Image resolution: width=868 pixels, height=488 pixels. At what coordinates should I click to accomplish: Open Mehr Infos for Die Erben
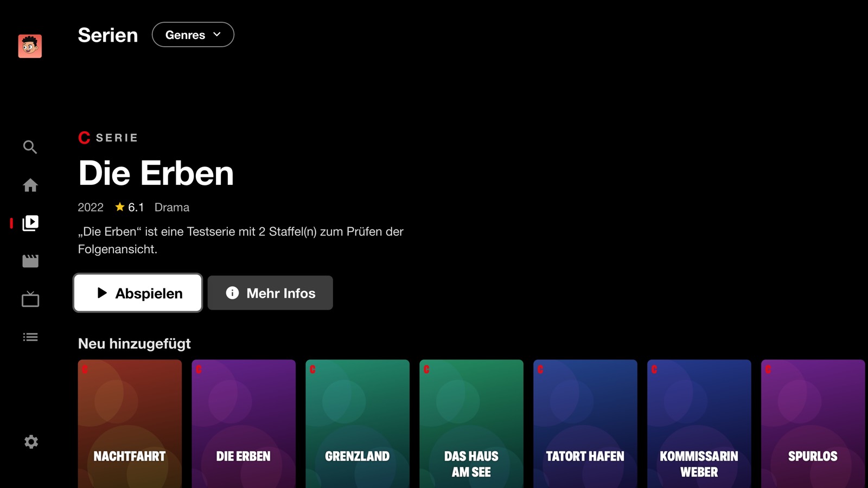pyautogui.click(x=270, y=293)
